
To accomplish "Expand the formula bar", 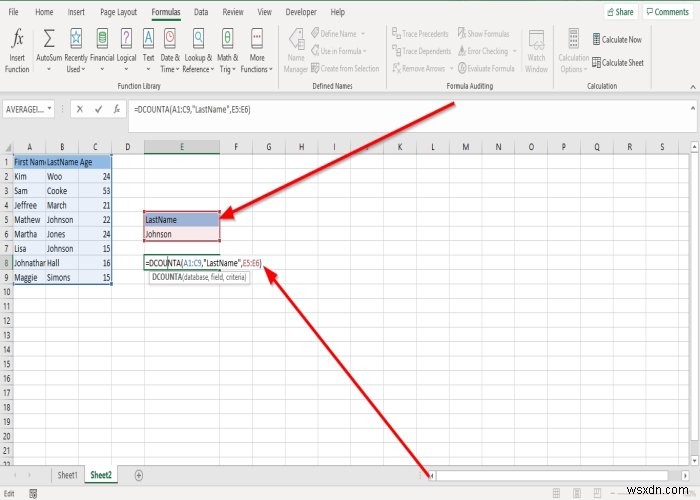I will (x=692, y=108).
